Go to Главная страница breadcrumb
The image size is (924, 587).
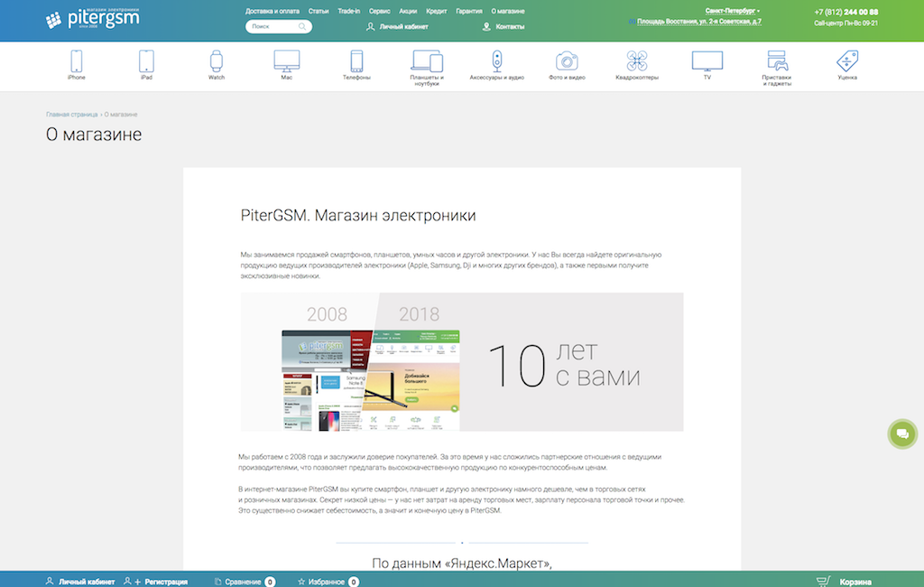point(72,115)
